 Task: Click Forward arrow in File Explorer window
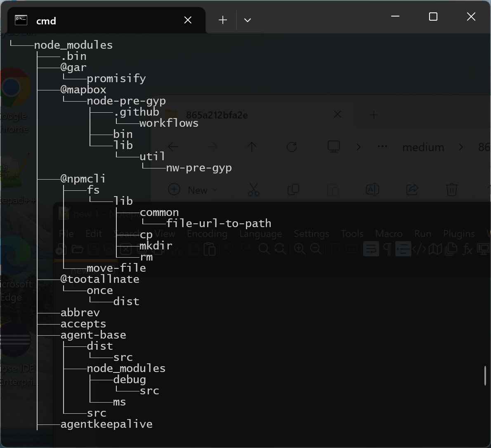(212, 147)
